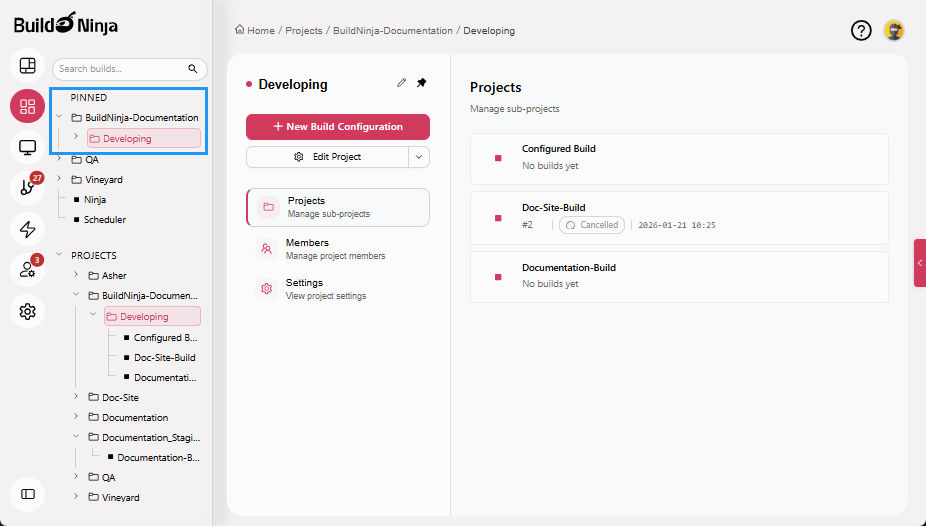Open the dashboard layout icon in sidebar
This screenshot has height=526, width=926.
(x=28, y=66)
